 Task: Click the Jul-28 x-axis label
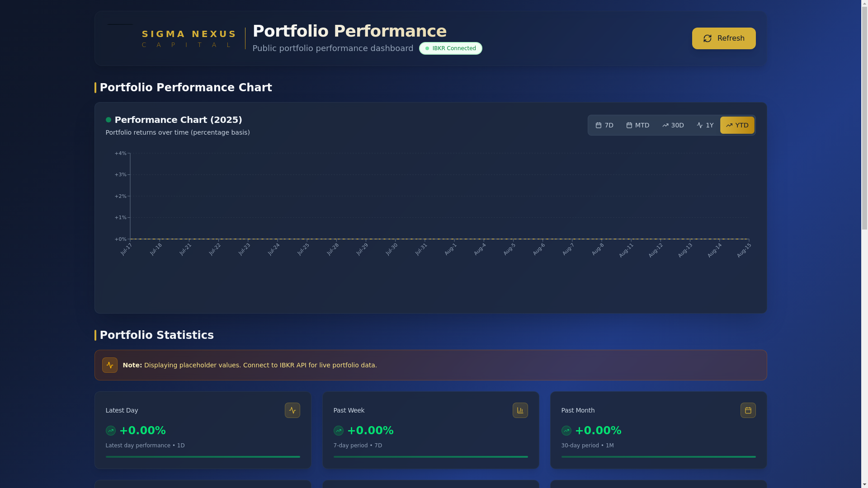(332, 249)
